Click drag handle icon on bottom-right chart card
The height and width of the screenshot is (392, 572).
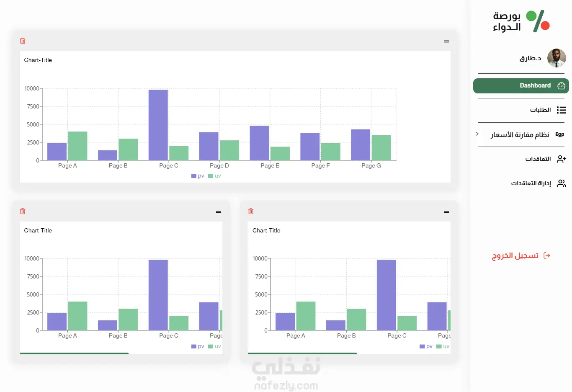coord(447,212)
